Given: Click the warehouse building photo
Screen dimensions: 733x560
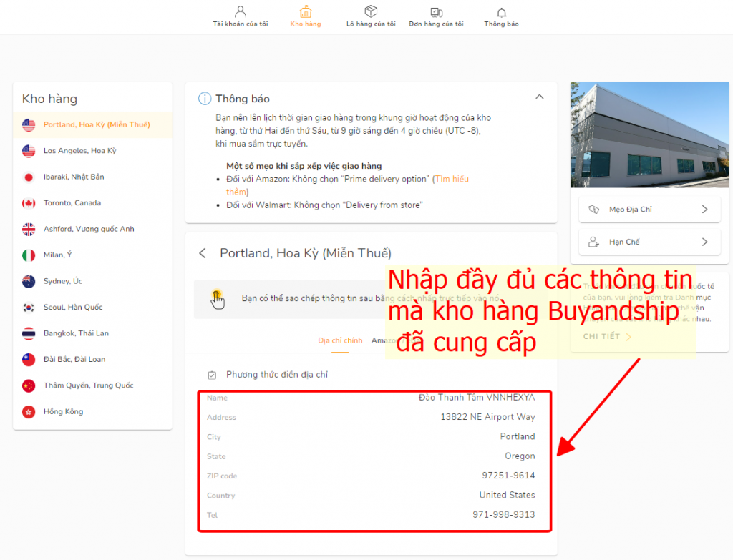Looking at the screenshot, I should pos(649,135).
